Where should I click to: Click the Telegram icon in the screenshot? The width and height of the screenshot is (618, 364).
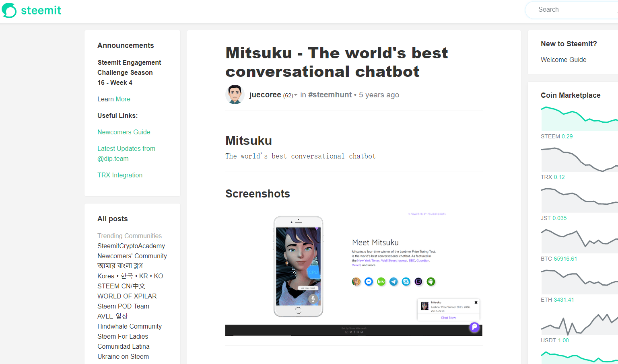[x=393, y=282]
